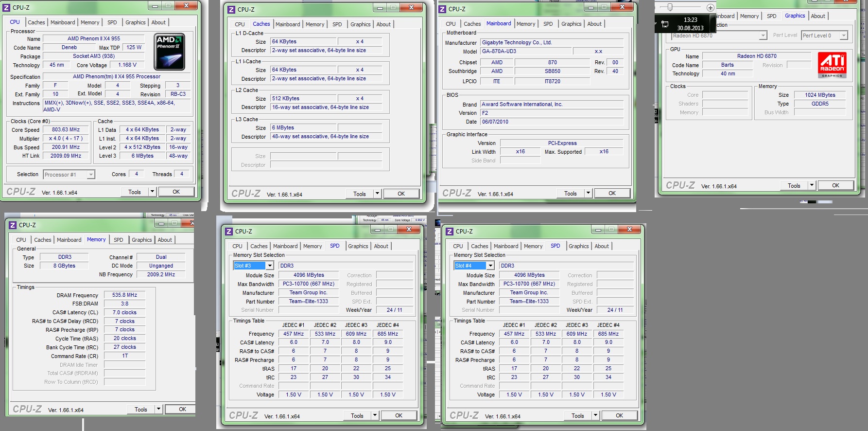Click the Z icon in the Memory-tab window title bar

[13, 225]
